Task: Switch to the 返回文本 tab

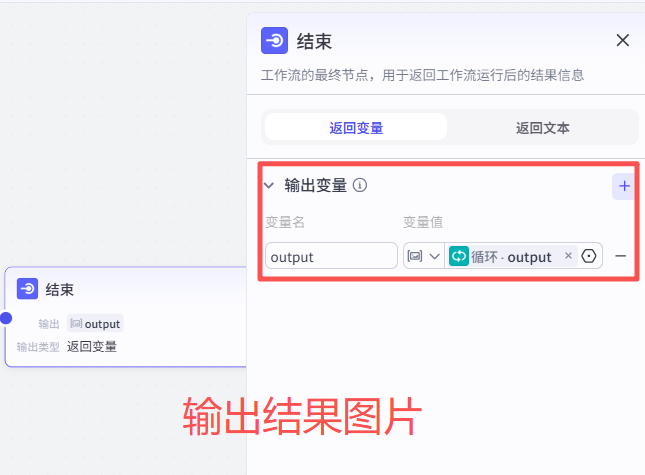Action: 542,127
